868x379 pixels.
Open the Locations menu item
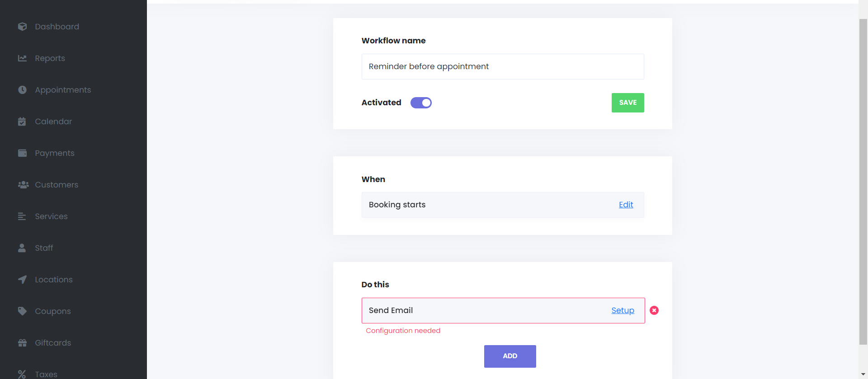(54, 280)
